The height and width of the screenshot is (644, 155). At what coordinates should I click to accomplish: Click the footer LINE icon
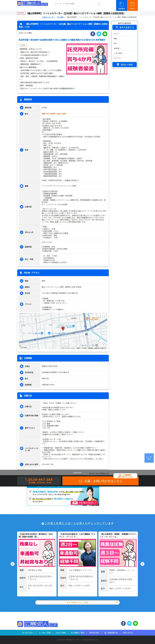(135, 623)
